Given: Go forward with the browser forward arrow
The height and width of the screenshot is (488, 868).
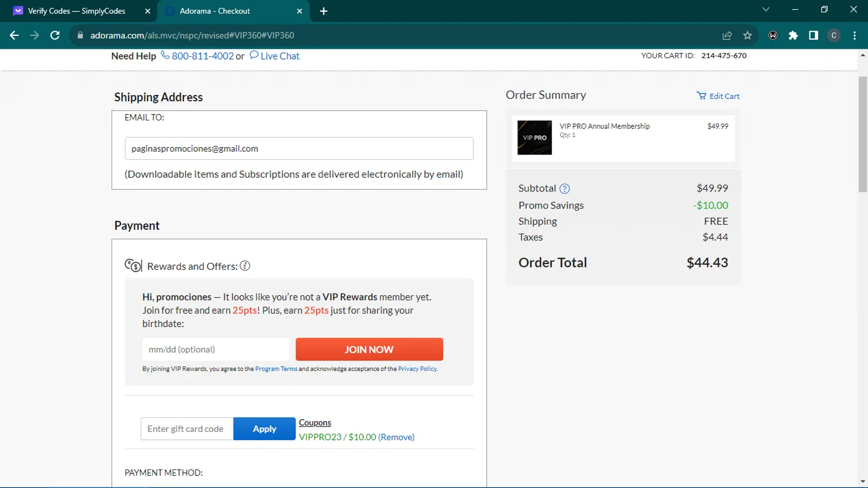Looking at the screenshot, I should pyautogui.click(x=35, y=35).
